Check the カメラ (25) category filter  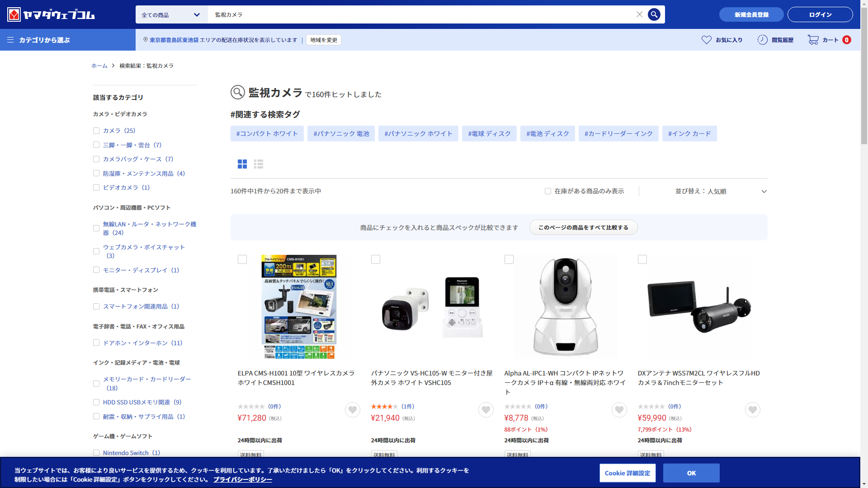(x=96, y=131)
